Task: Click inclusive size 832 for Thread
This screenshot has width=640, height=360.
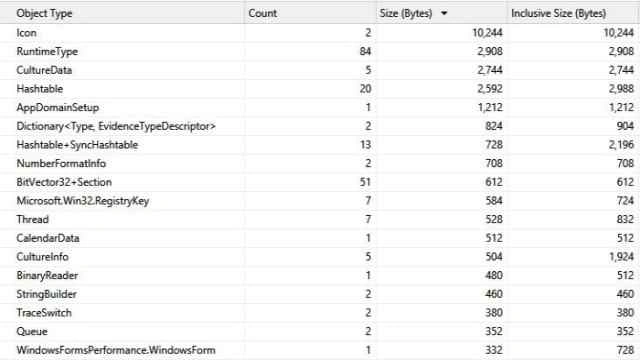Action: pyautogui.click(x=625, y=220)
